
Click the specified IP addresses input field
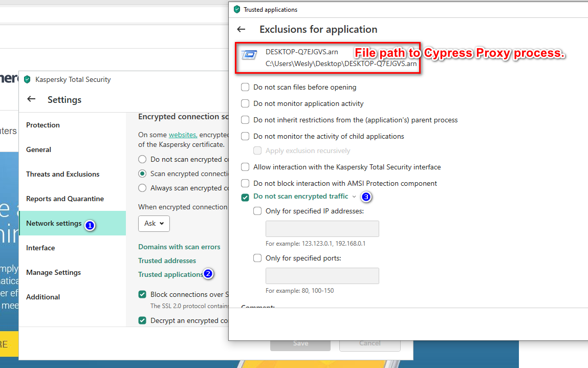322,229
